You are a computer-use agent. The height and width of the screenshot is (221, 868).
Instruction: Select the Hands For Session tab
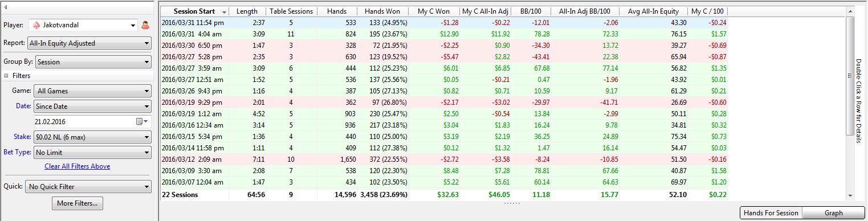coord(771,213)
